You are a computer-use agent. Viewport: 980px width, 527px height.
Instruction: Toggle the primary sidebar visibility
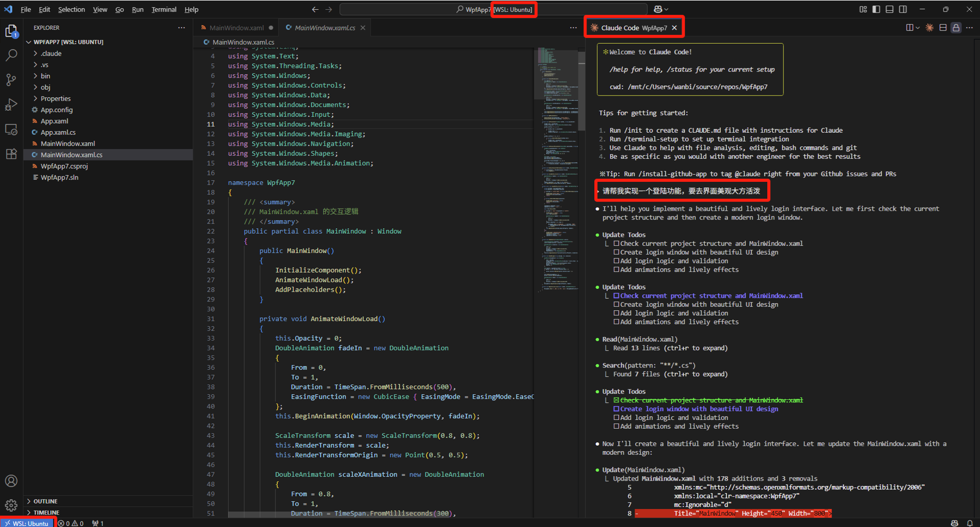(x=877, y=9)
